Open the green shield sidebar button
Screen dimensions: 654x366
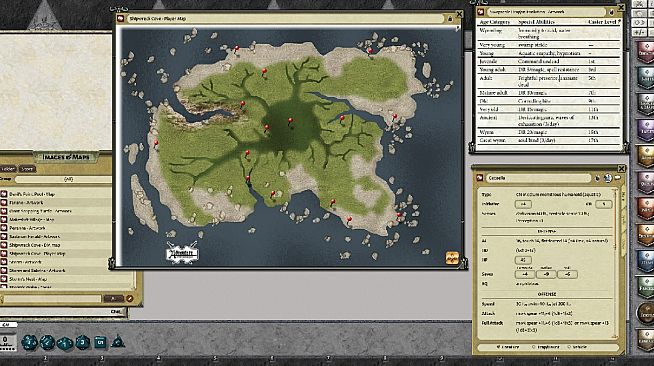click(646, 286)
